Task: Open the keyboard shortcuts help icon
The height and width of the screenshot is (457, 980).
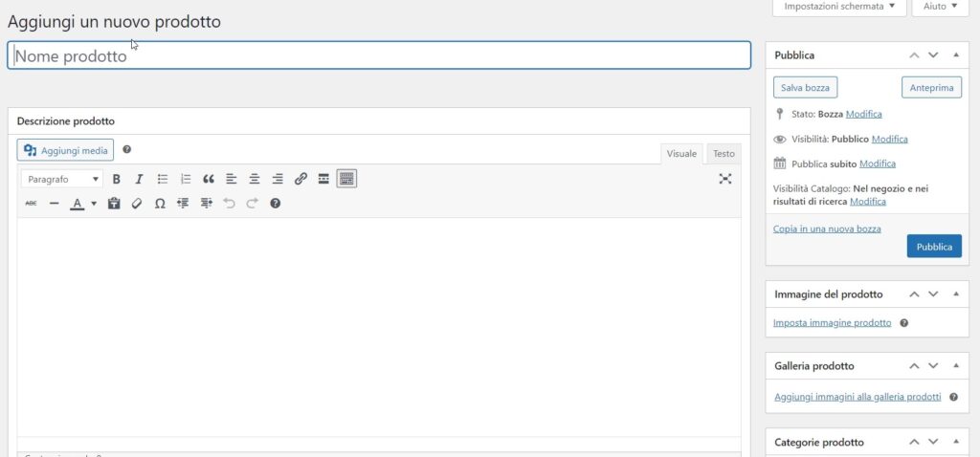Action: [275, 204]
